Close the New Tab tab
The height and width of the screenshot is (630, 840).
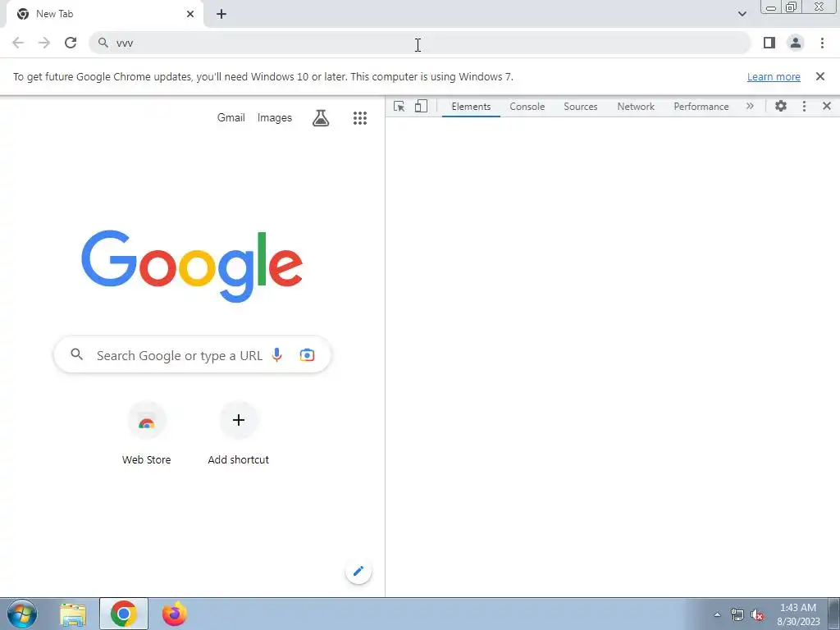(190, 14)
